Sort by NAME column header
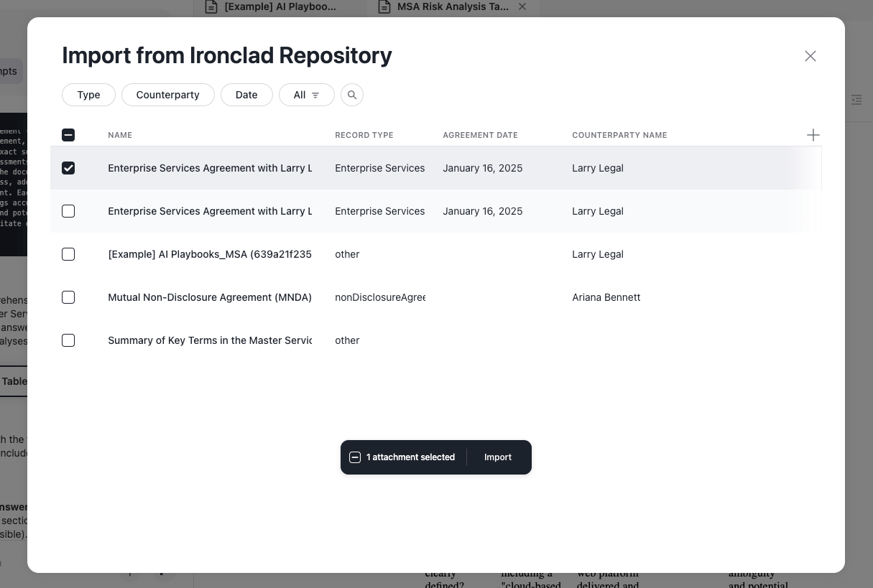The image size is (873, 588). [120, 135]
